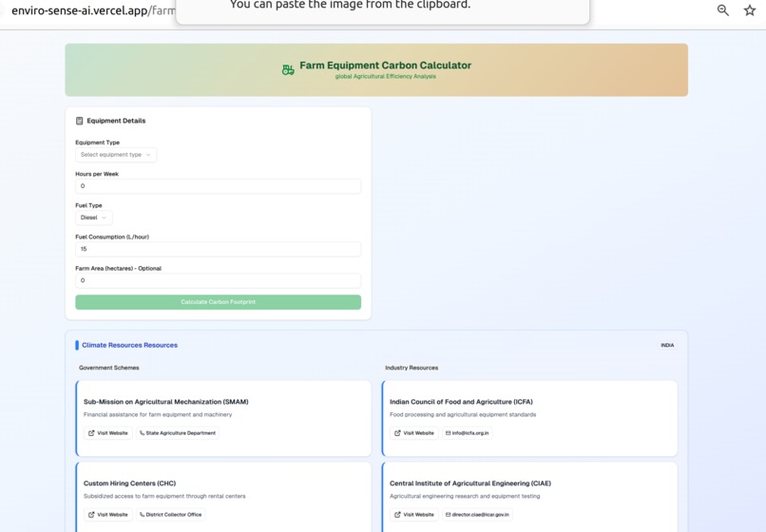Screen dimensions: 766x532
Task: Open District Collector Office contact
Action: 170,514
